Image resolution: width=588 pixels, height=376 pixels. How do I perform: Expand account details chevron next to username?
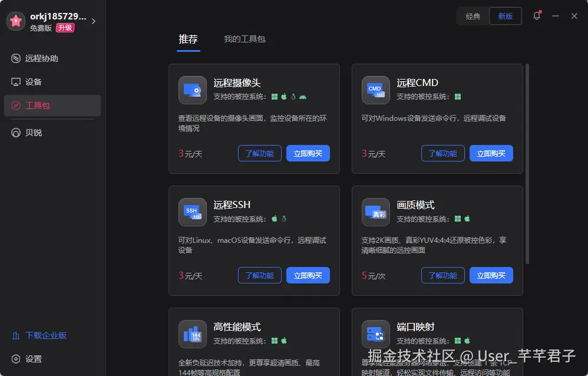pos(94,21)
